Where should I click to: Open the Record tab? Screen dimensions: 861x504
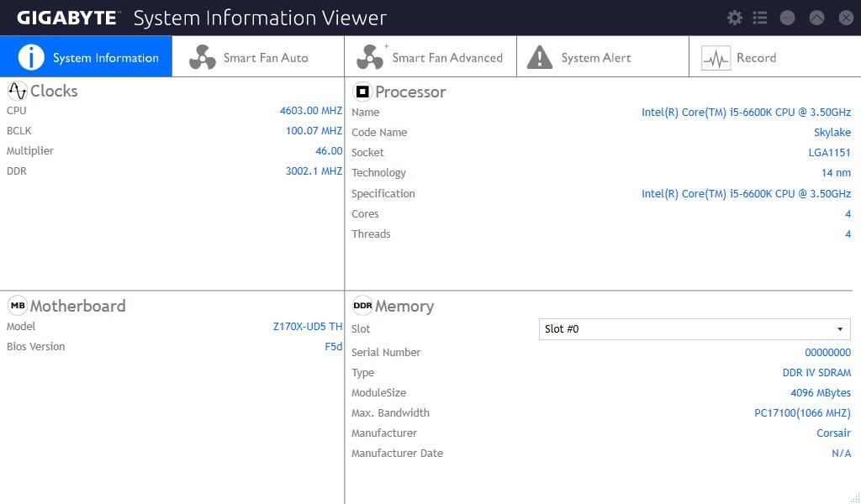coord(774,56)
